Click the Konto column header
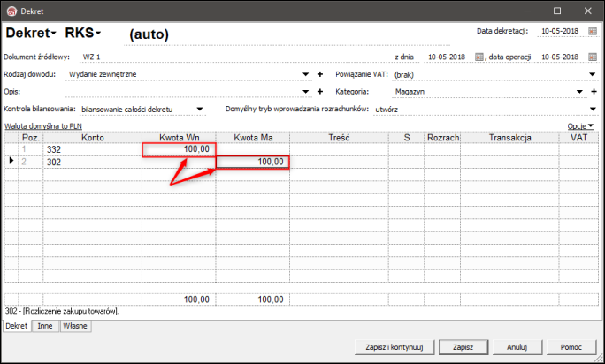This screenshot has width=605, height=364. pyautogui.click(x=93, y=137)
